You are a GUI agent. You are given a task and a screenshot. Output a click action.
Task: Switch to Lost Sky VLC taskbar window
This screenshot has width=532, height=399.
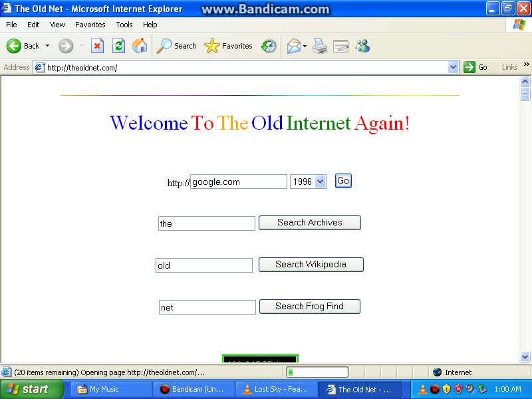click(277, 389)
